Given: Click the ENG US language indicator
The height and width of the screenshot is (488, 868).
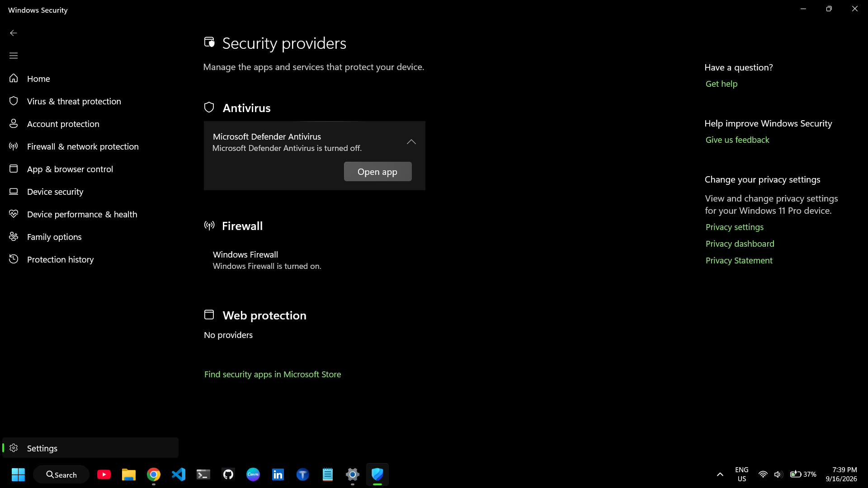Looking at the screenshot, I should pyautogui.click(x=742, y=474).
